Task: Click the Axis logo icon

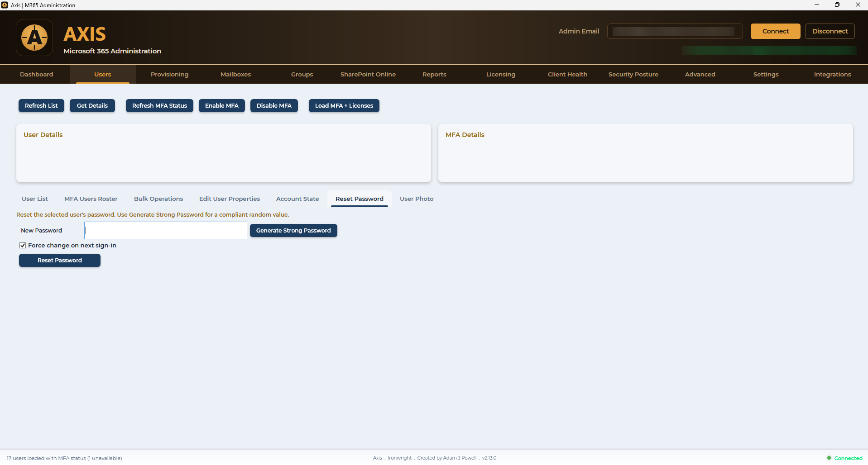Action: pos(34,38)
